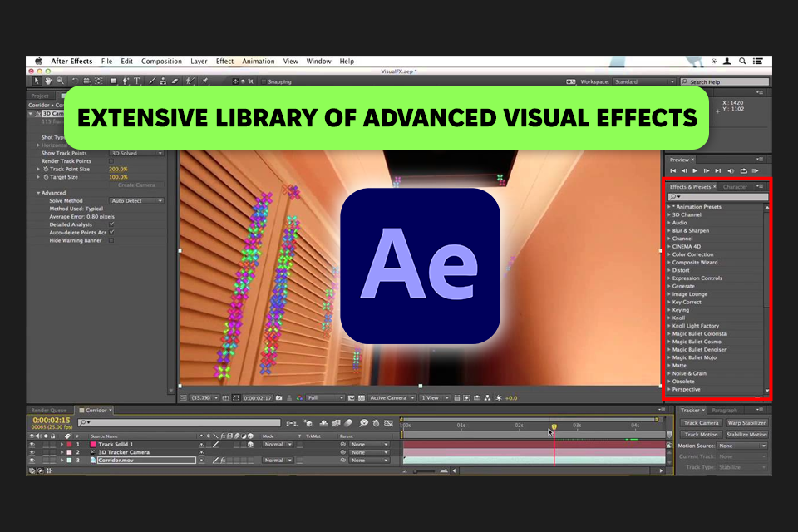798x532 pixels.
Task: Open the Workspace Standard dropdown
Action: [644, 81]
